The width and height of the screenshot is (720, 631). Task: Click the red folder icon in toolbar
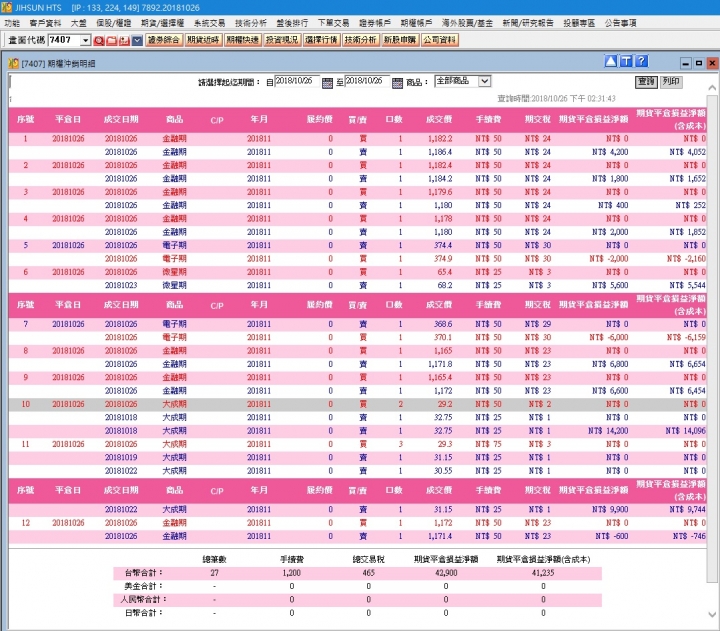[111, 40]
